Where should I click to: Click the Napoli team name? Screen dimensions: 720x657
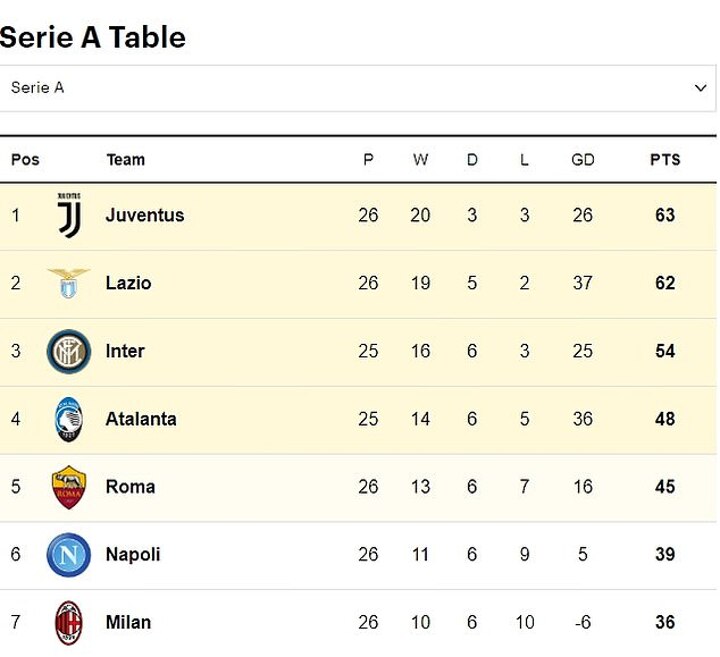pos(133,555)
